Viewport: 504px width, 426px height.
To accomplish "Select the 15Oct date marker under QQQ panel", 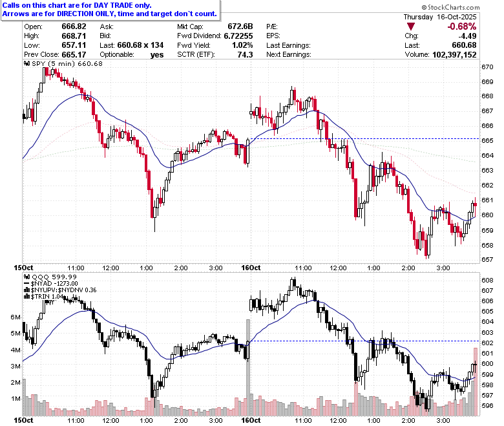I will coord(23,420).
